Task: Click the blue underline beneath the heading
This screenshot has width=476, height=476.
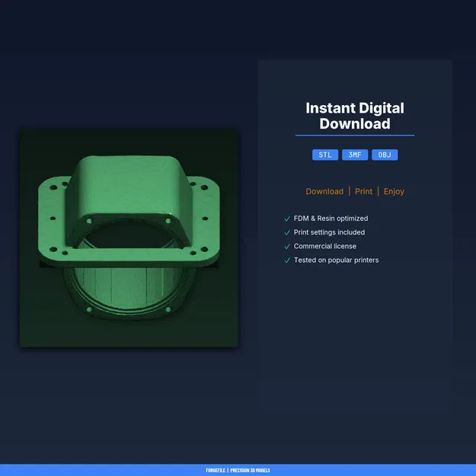Action: (x=355, y=136)
